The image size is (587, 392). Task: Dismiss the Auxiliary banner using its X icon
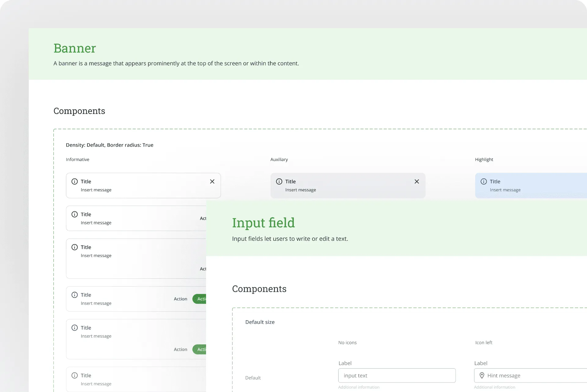coord(417,181)
